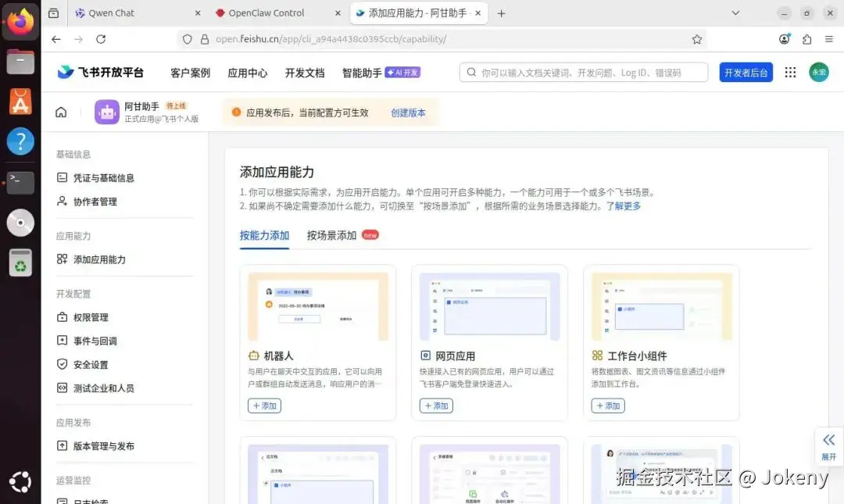The height and width of the screenshot is (504, 844).
Task: Open 应用中心 in the top navigation
Action: 247,73
